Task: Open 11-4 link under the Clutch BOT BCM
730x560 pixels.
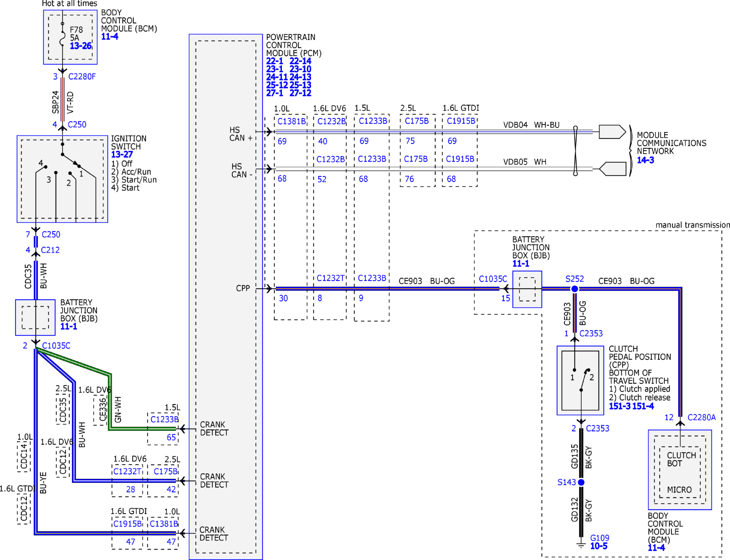Action: pyautogui.click(x=656, y=548)
